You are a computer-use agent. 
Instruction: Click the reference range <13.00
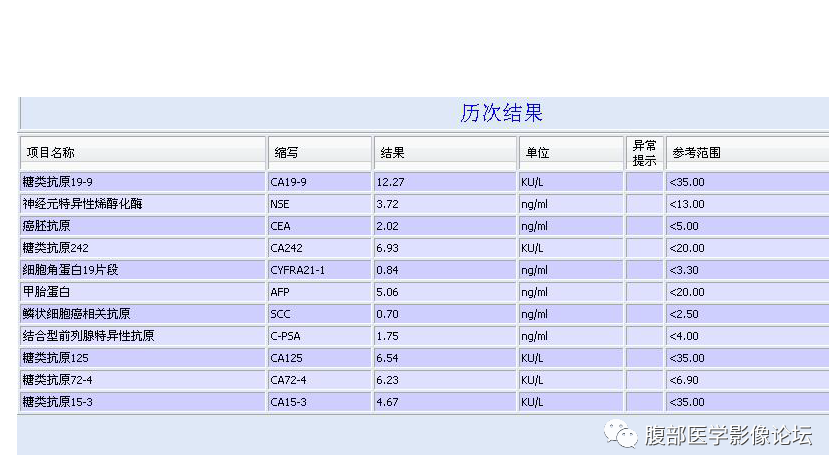pyautogui.click(x=687, y=204)
